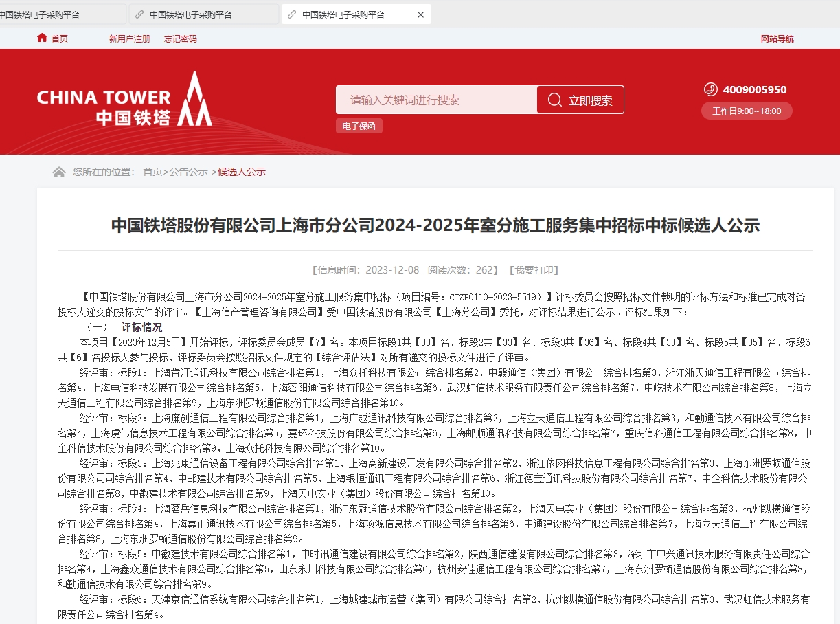Go to 公告公示 in breadcrumb

[x=188, y=172]
